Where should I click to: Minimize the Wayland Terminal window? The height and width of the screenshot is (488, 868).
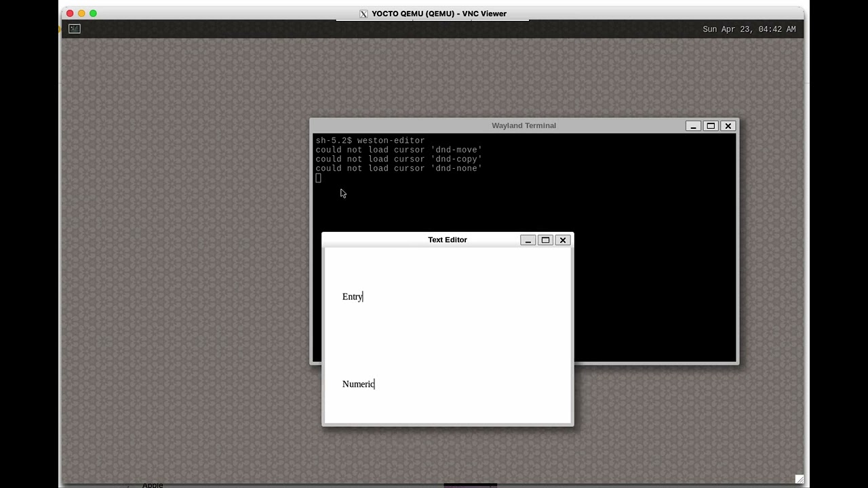(x=693, y=125)
